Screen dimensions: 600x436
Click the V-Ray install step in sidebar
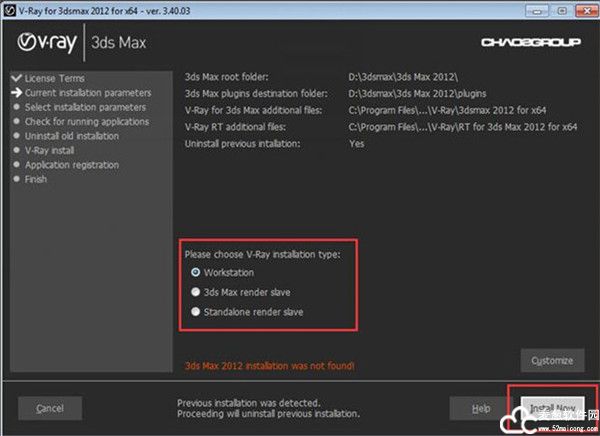[x=50, y=150]
